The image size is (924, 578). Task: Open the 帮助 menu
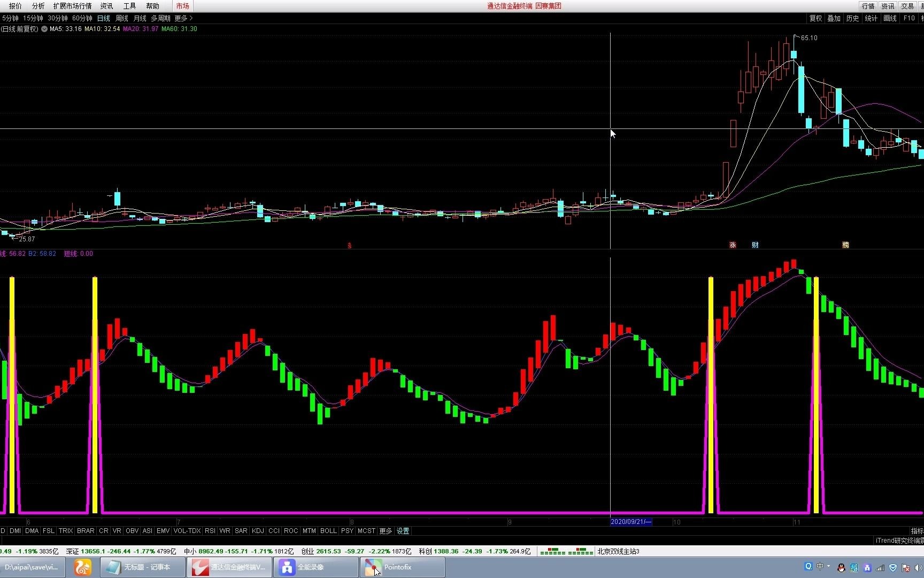coord(153,6)
